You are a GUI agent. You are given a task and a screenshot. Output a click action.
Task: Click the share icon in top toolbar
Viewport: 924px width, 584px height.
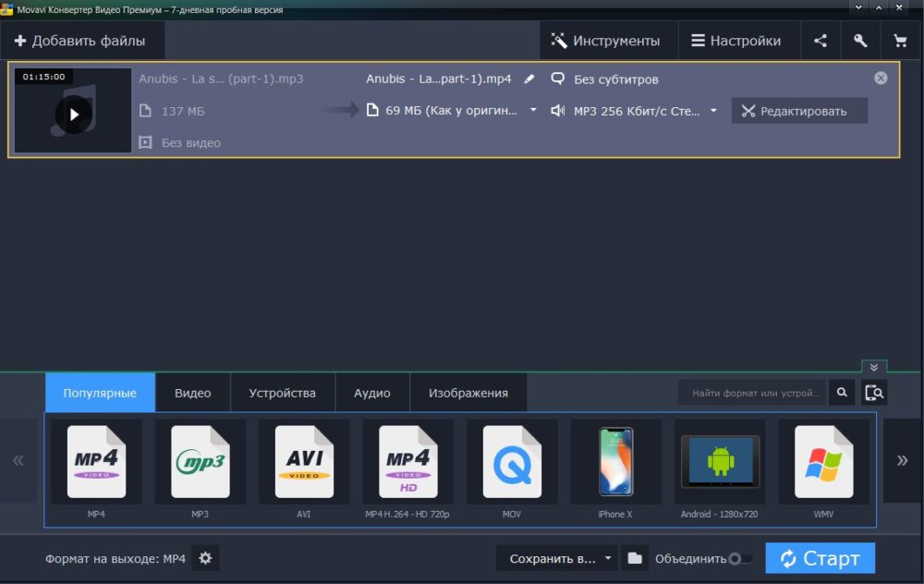tap(821, 41)
